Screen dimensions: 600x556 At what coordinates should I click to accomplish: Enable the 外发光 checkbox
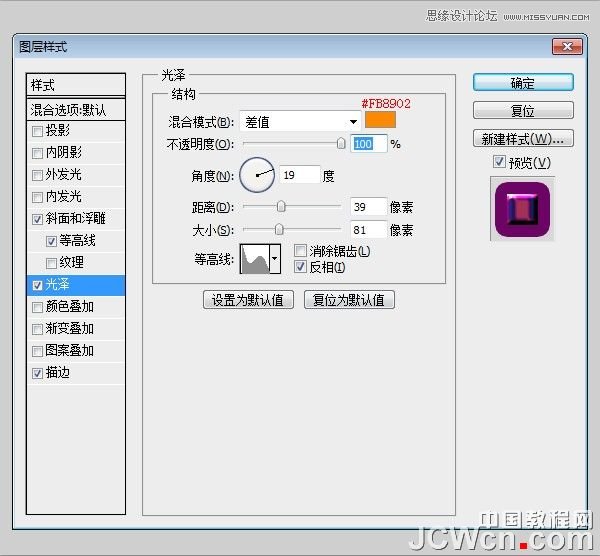pos(37,176)
